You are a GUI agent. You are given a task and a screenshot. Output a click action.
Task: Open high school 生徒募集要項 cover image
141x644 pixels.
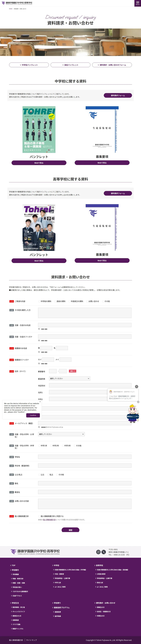(102, 228)
